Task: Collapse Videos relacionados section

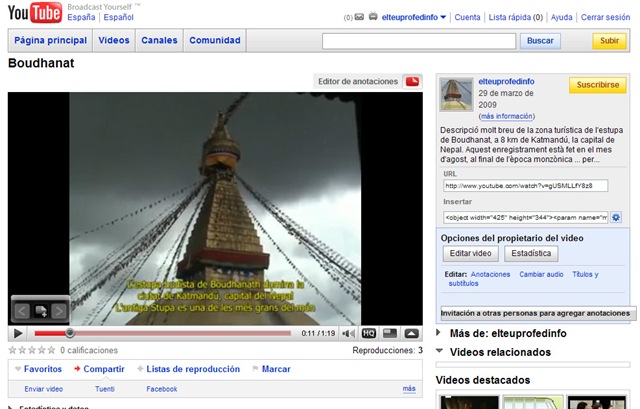Action: point(494,352)
